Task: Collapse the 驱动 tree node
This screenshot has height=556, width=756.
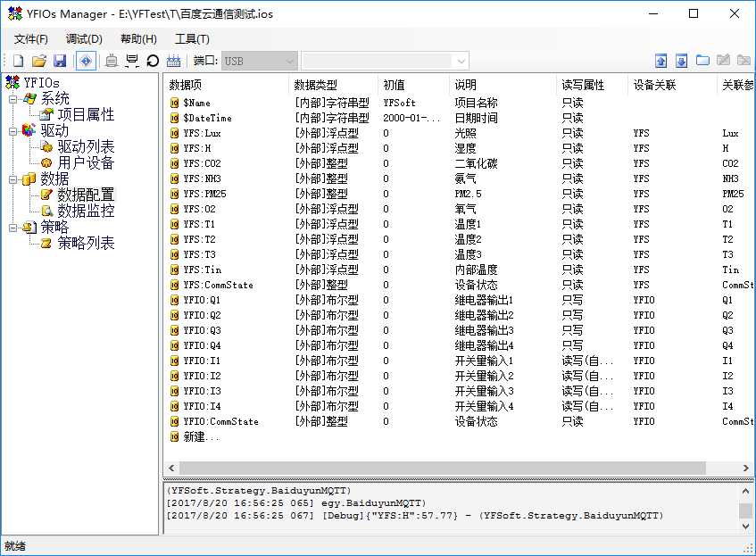Action: point(13,131)
